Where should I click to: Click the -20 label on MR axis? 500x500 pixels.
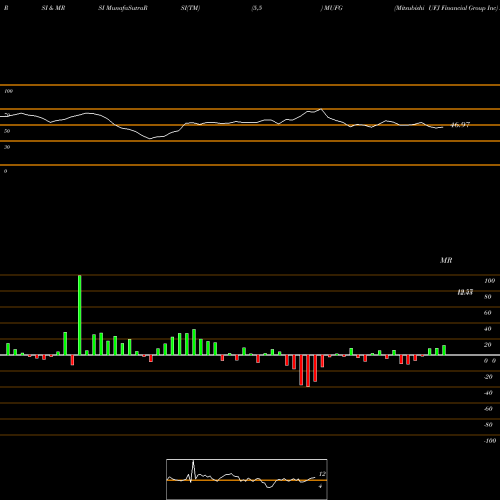[488, 377]
